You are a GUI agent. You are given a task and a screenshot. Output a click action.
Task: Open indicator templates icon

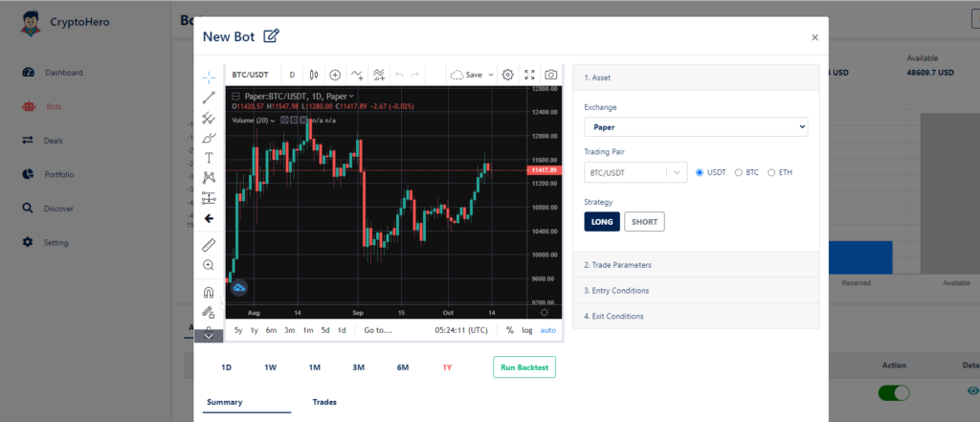tap(379, 75)
